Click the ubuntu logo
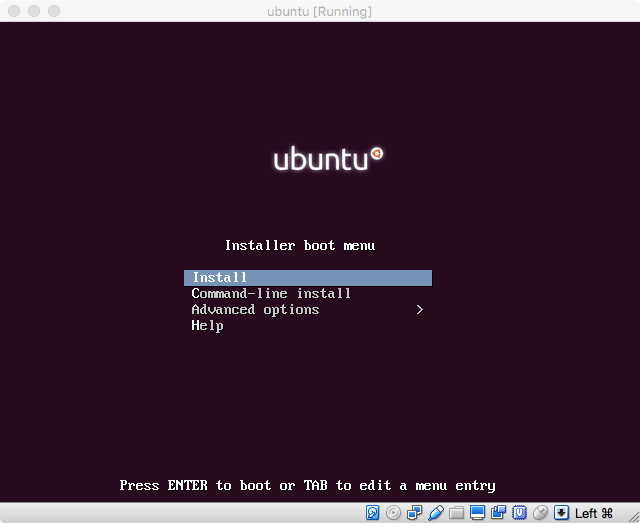 328,158
